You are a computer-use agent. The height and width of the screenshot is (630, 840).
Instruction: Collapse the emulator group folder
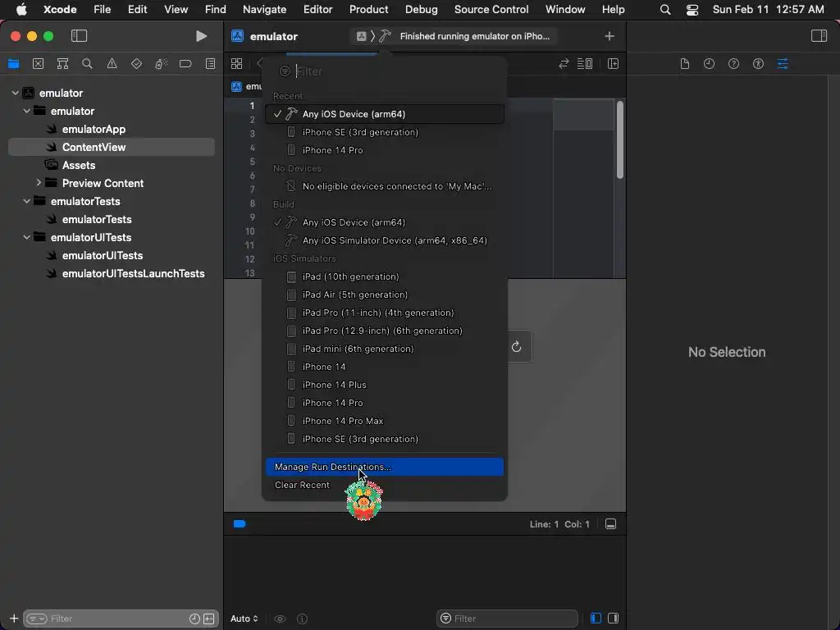(x=26, y=111)
